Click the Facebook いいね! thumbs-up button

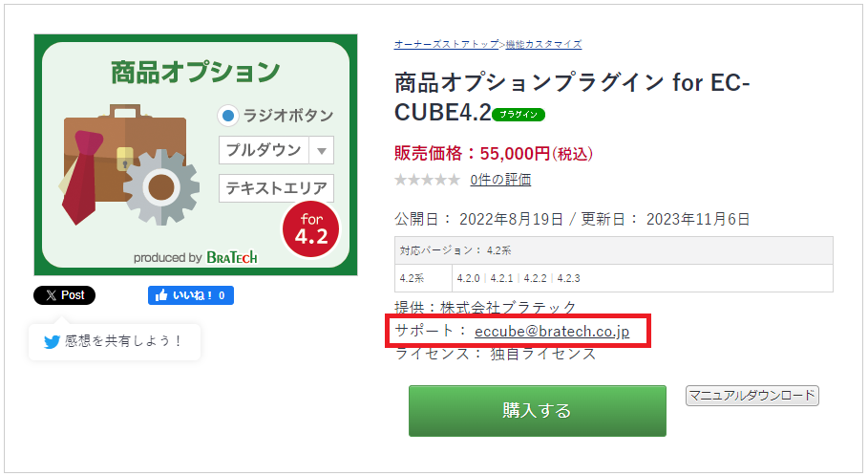190,295
